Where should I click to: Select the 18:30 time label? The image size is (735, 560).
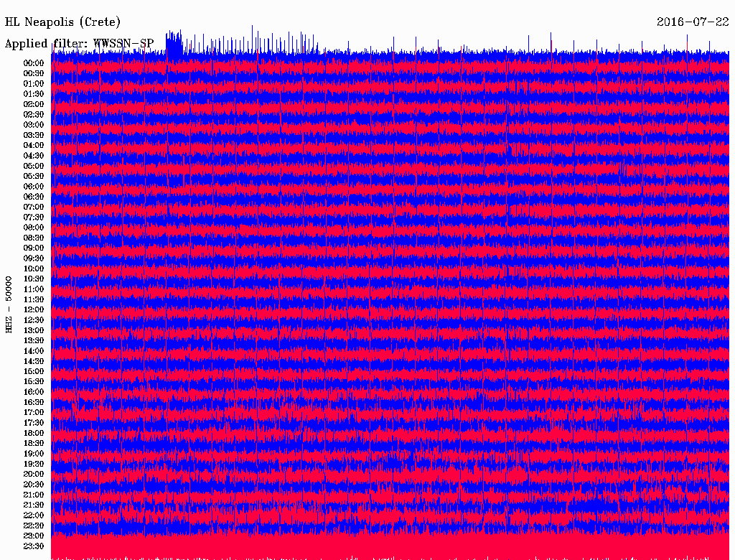[x=34, y=443]
